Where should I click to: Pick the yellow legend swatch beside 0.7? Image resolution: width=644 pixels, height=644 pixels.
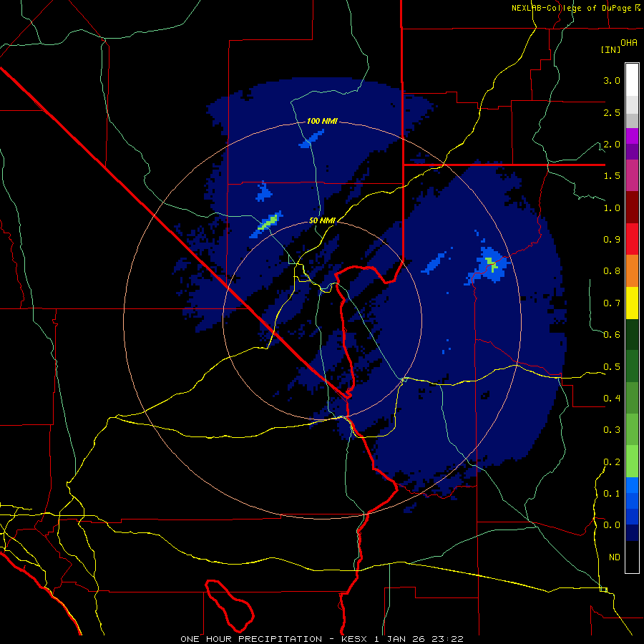(x=632, y=303)
